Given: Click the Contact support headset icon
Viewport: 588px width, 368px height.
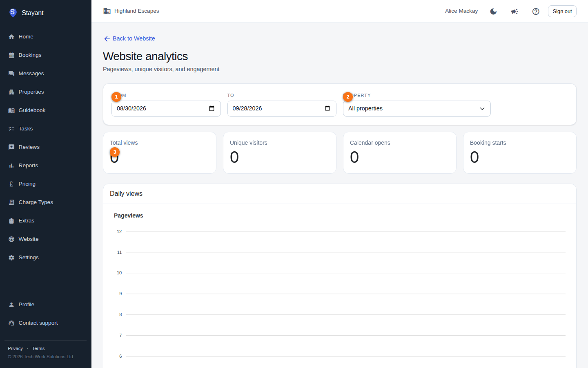Looking at the screenshot, I should [x=11, y=323].
